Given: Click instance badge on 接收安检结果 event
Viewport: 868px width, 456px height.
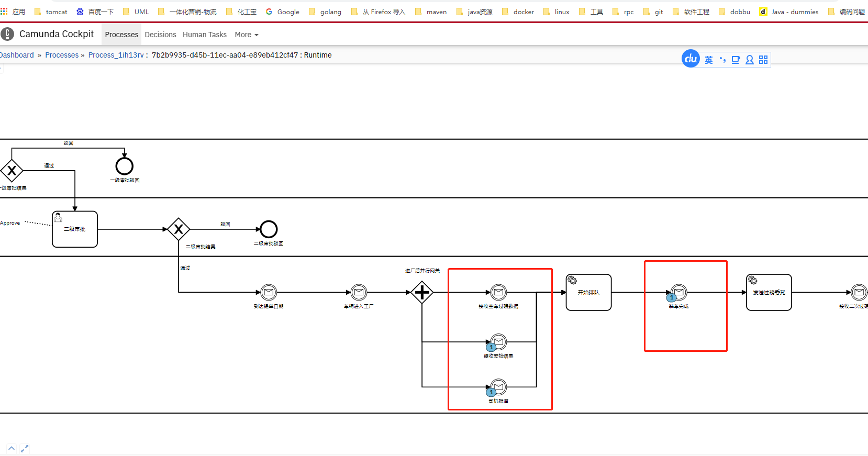Looking at the screenshot, I should (491, 347).
